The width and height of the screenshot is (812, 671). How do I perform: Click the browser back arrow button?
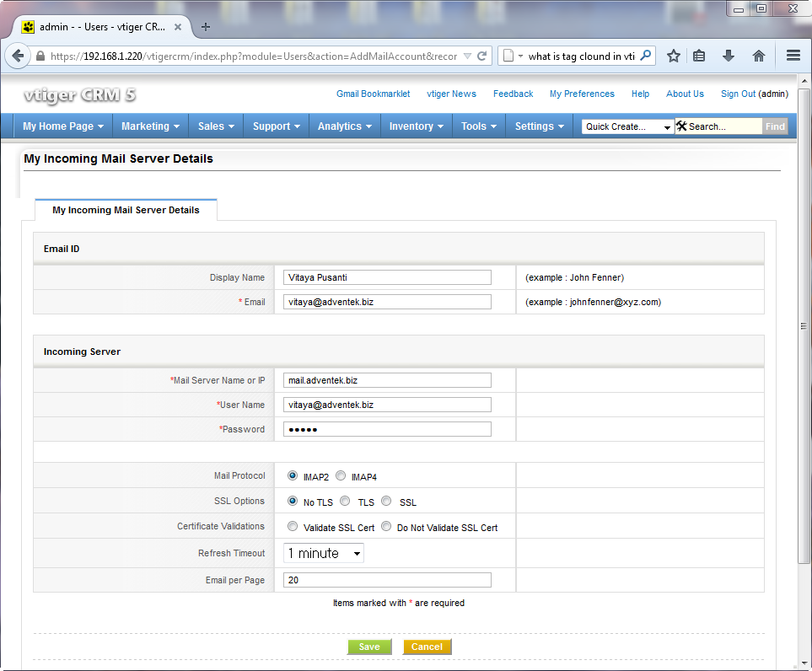18,56
